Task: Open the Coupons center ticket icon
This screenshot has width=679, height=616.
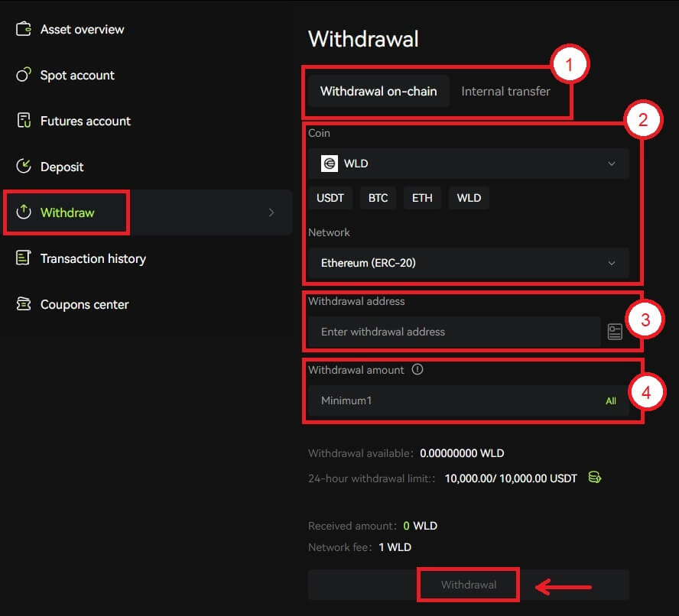Action: click(x=23, y=304)
